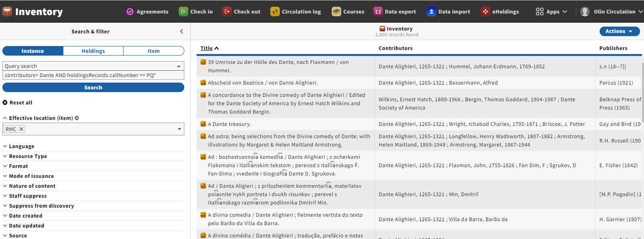Click the Olin Circulation profile avatar

[585, 12]
